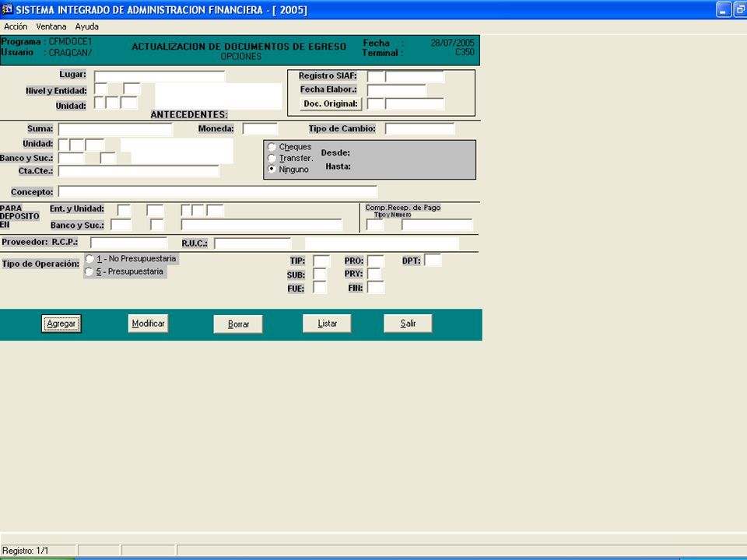Screen dimensions: 747x560
Task: Click the "OPCIONES" subtitle in the header
Action: [241, 57]
